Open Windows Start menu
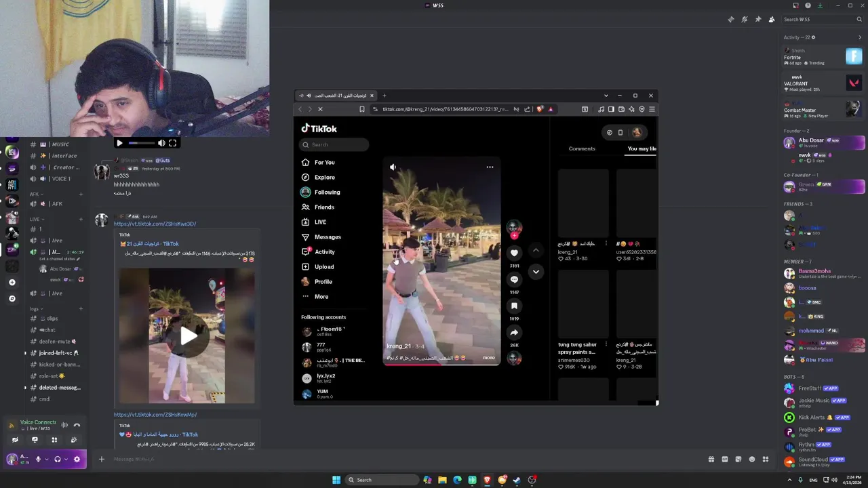Image resolution: width=868 pixels, height=488 pixels. (x=336, y=480)
